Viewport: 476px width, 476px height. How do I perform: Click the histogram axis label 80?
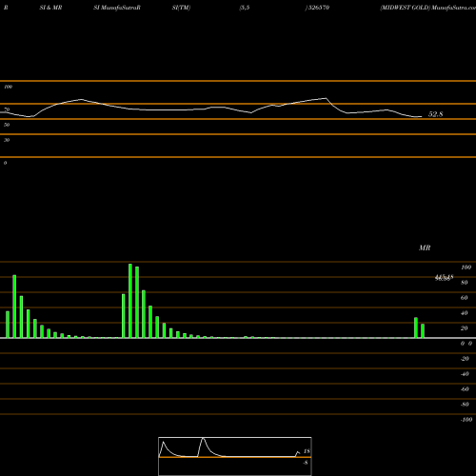[465, 283]
